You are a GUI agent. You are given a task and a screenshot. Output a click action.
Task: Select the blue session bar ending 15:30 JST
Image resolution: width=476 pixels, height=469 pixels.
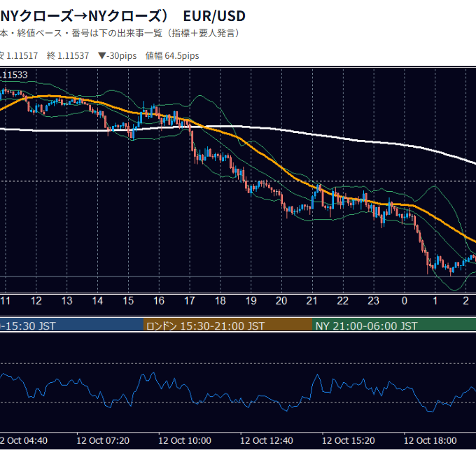[71, 325]
